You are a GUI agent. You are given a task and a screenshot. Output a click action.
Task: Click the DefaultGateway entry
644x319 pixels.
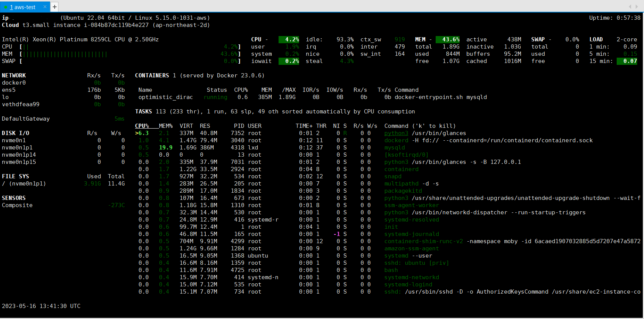(26, 119)
